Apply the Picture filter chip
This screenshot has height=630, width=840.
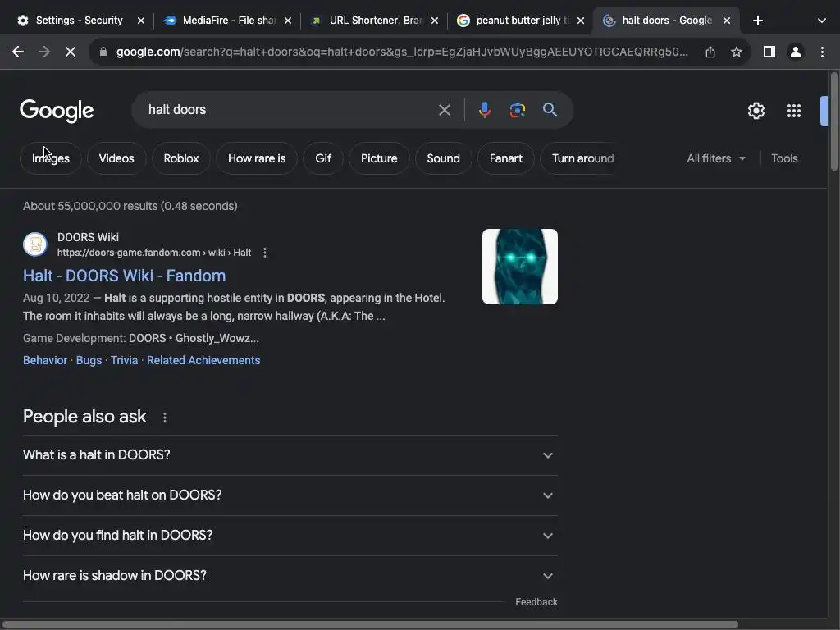coord(379,158)
